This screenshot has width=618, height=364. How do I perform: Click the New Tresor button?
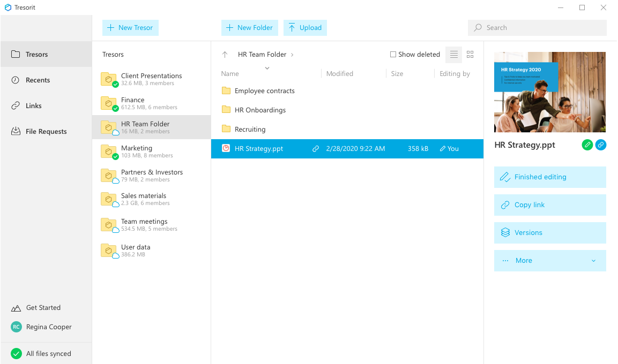[130, 28]
